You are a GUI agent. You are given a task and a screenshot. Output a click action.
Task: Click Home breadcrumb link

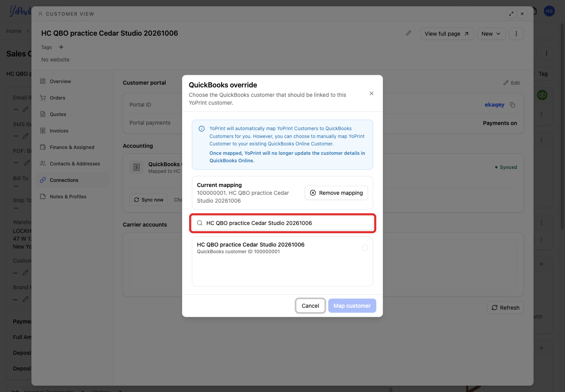[14, 31]
